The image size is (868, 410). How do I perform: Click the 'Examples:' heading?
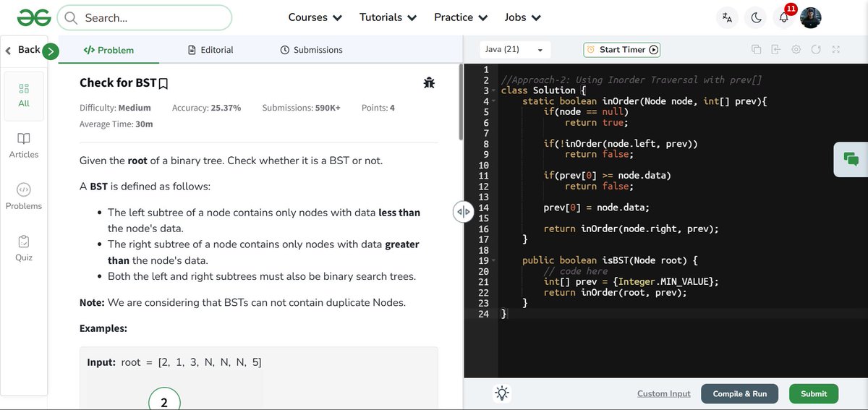pos(103,328)
